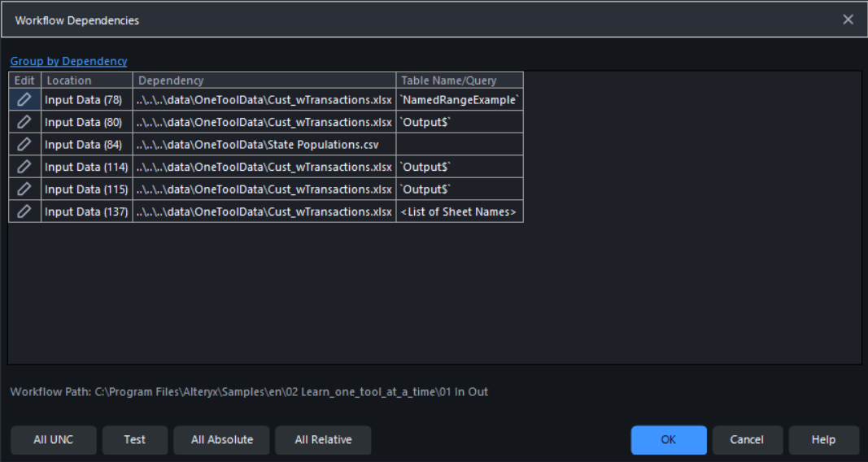This screenshot has height=462, width=868.
Task: Click the Cust_wTransactions.xlsx path for Input Data (114)
Action: (264, 167)
